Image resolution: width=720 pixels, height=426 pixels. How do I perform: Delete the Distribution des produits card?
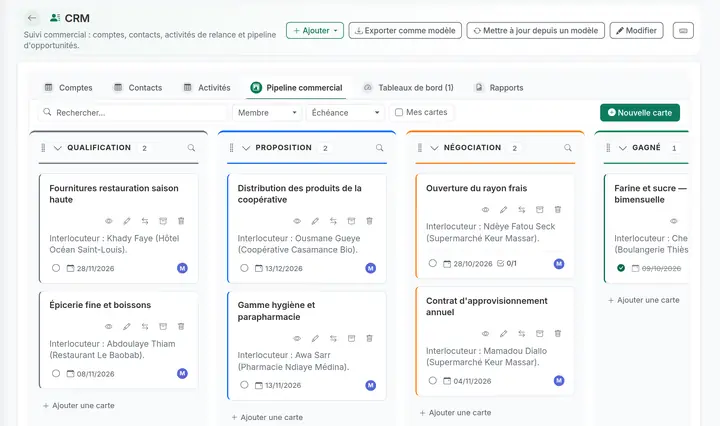[x=369, y=221]
